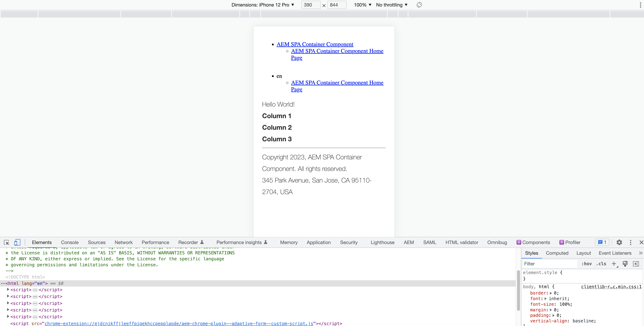Screen dimensions: 644x326
Task: Select the Performance panel icon
Action: [x=155, y=242]
